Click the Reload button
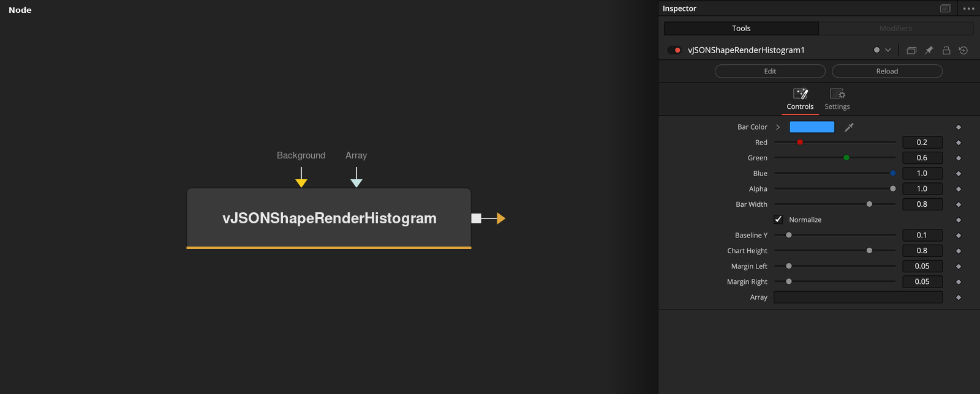Screen dimensions: 980x394 pyautogui.click(x=887, y=71)
